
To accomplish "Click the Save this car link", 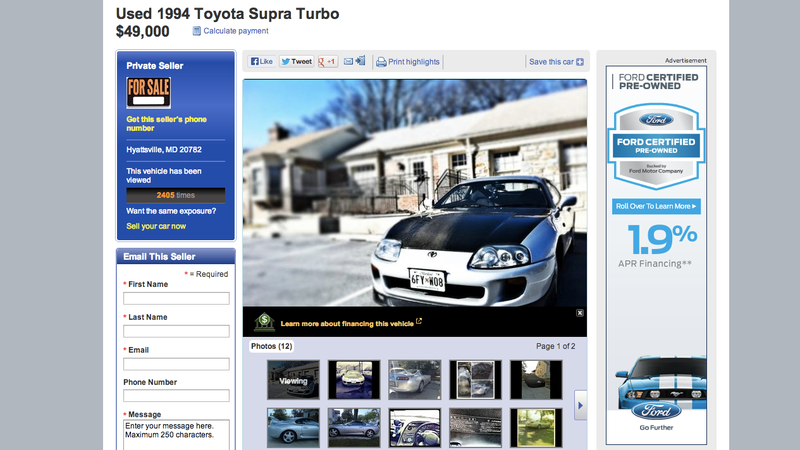I will (551, 62).
